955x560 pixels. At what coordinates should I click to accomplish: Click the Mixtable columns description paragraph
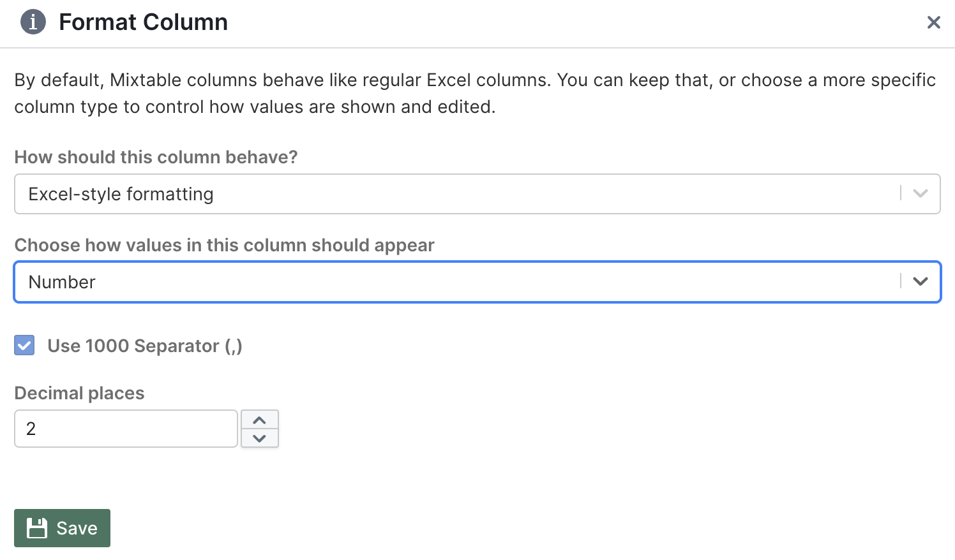click(x=475, y=93)
